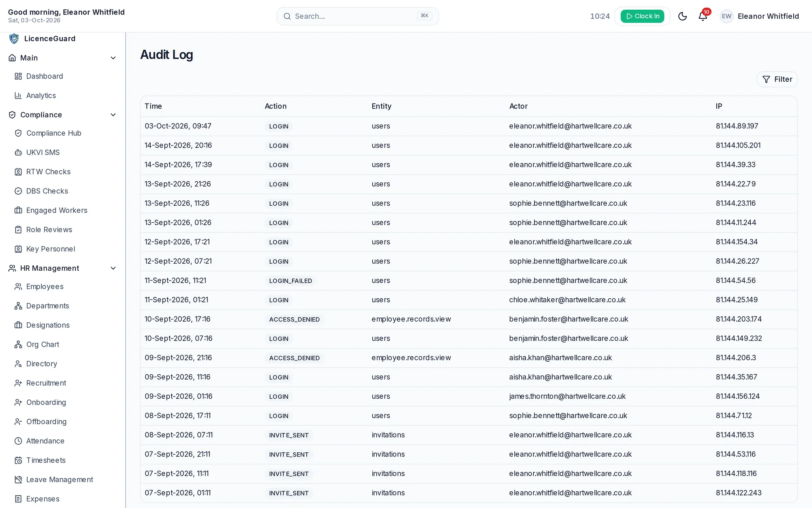Click the Org Chart icon
The width and height of the screenshot is (812, 508).
coord(18,345)
